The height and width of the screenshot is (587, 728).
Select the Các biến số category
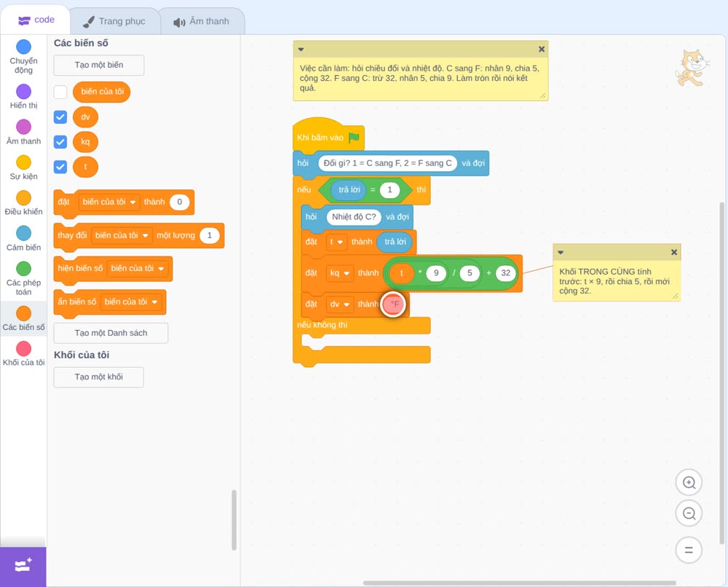coord(24,318)
